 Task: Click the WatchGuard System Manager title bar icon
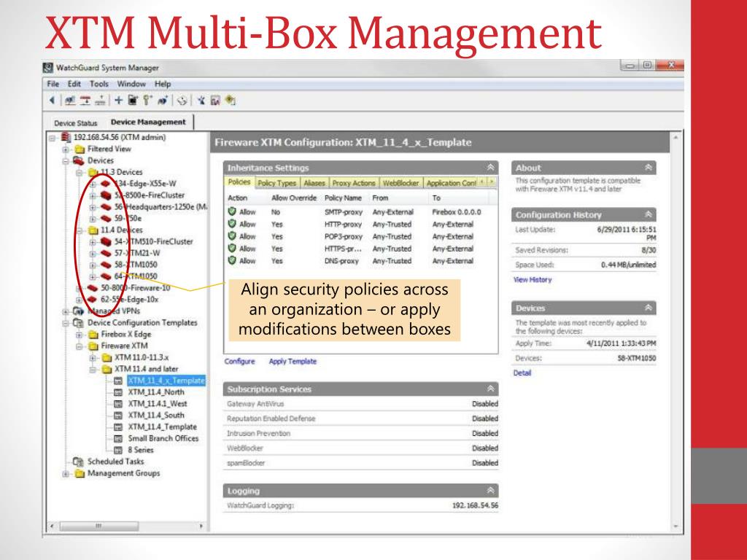click(48, 68)
